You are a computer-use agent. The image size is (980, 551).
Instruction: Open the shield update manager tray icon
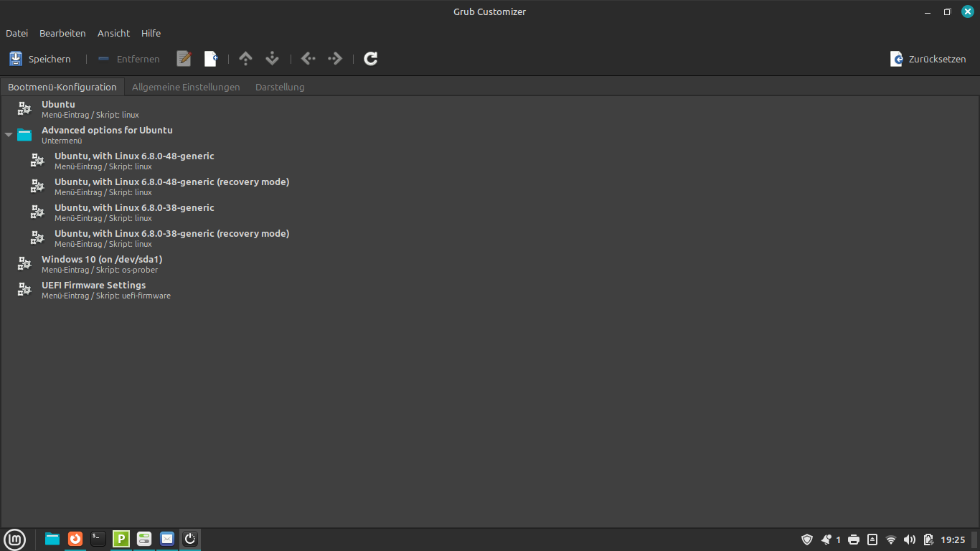pos(807,540)
